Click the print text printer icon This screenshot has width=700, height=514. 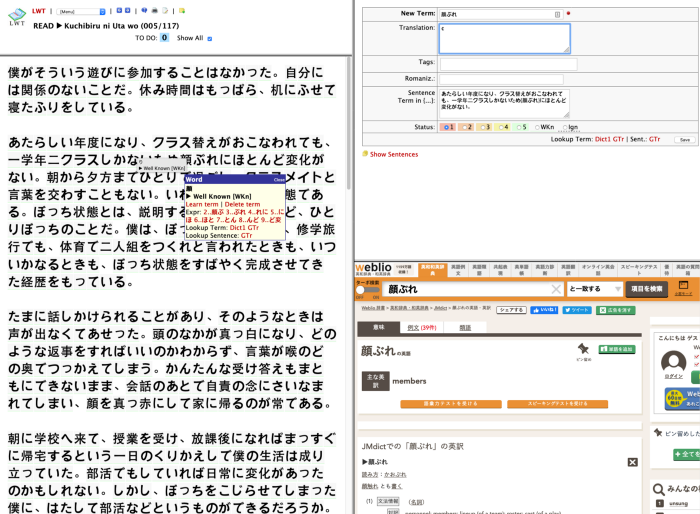tap(154, 11)
